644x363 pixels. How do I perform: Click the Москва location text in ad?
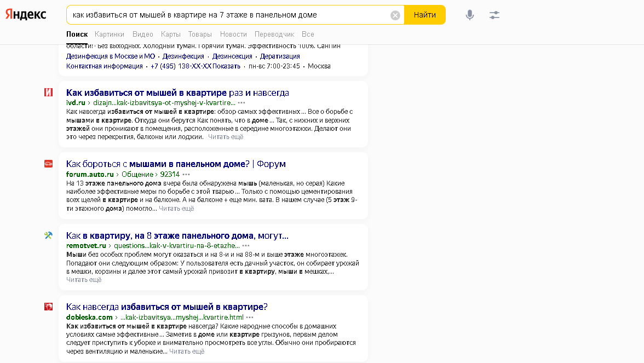click(x=319, y=66)
